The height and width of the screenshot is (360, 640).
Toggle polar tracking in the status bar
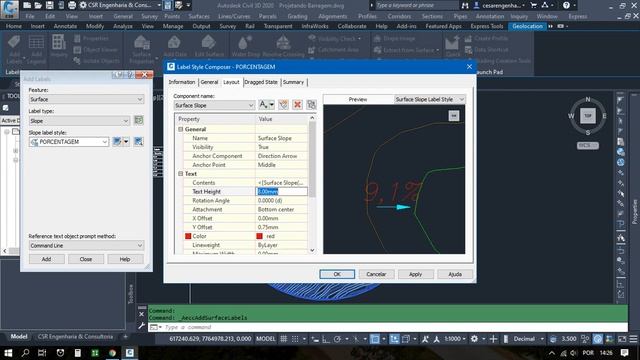[337, 339]
